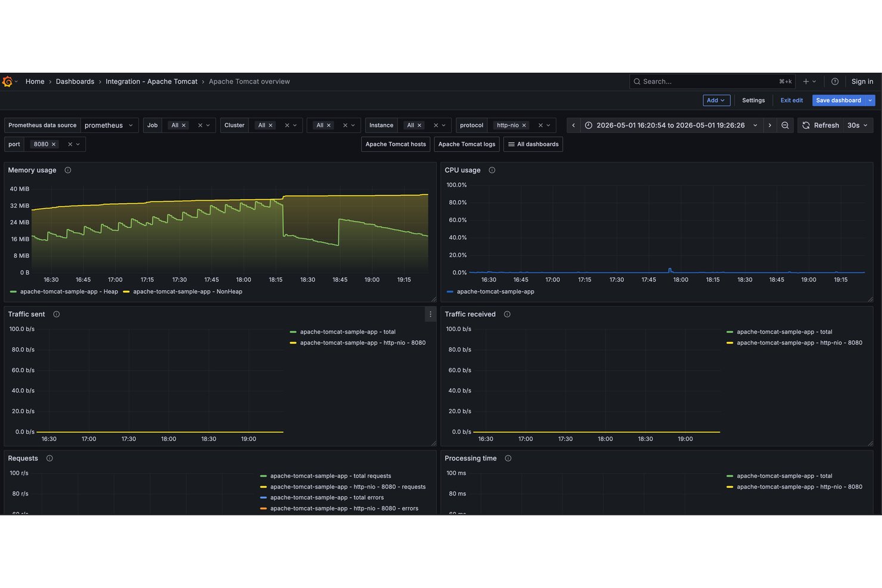
Task: Show Memory usage panel info icon
Action: pos(68,170)
